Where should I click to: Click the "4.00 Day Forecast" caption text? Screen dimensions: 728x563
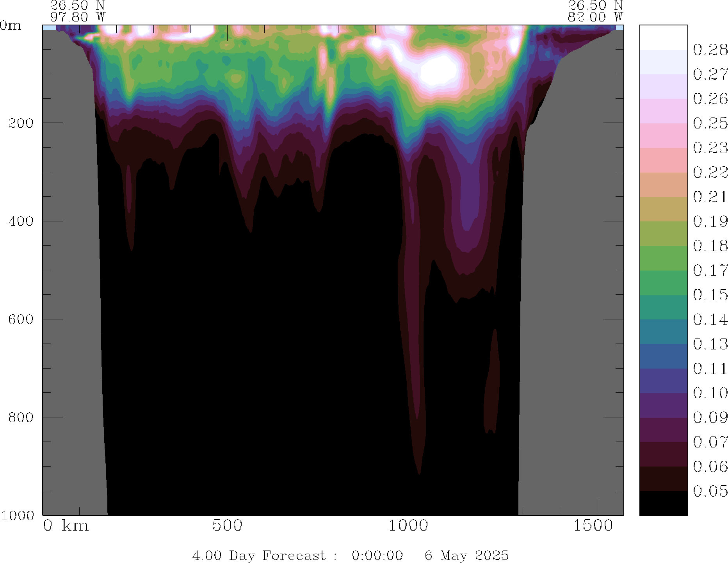coord(259,555)
